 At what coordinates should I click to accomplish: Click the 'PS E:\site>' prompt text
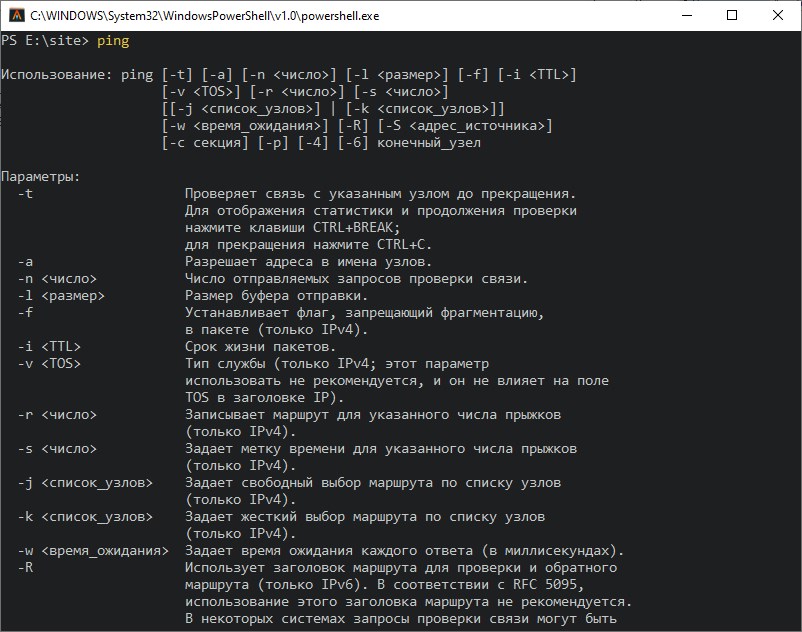45,41
